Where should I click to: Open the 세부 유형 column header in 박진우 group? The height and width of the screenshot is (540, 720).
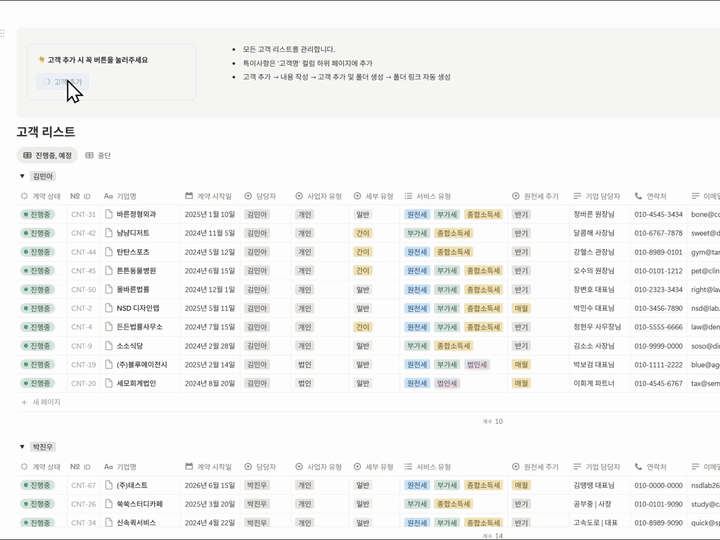coord(373,467)
